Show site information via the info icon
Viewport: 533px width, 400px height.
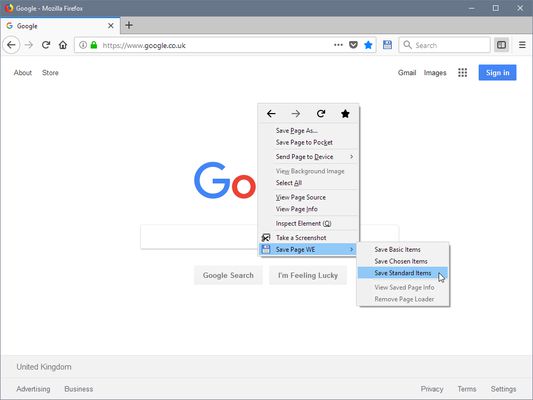[83, 45]
